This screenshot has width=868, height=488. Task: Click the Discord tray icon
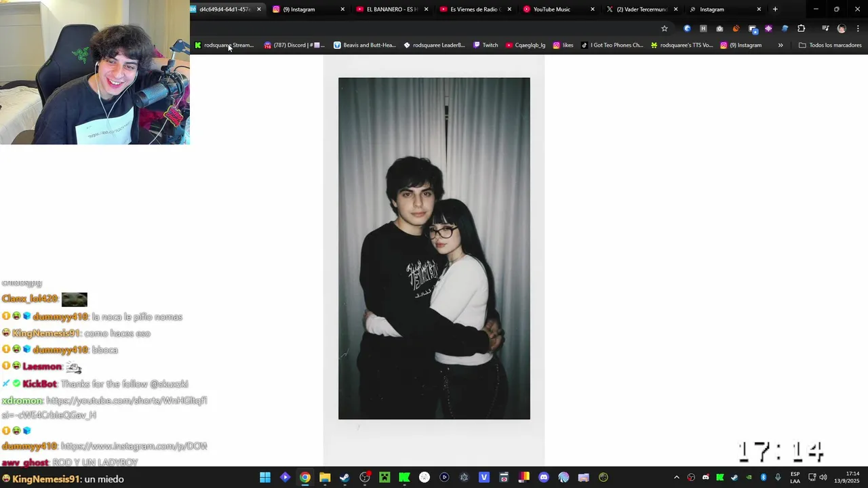pos(705,477)
